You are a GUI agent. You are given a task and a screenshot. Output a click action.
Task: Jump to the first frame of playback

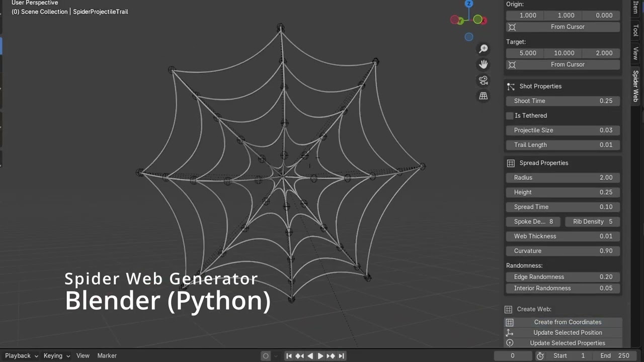click(289, 356)
